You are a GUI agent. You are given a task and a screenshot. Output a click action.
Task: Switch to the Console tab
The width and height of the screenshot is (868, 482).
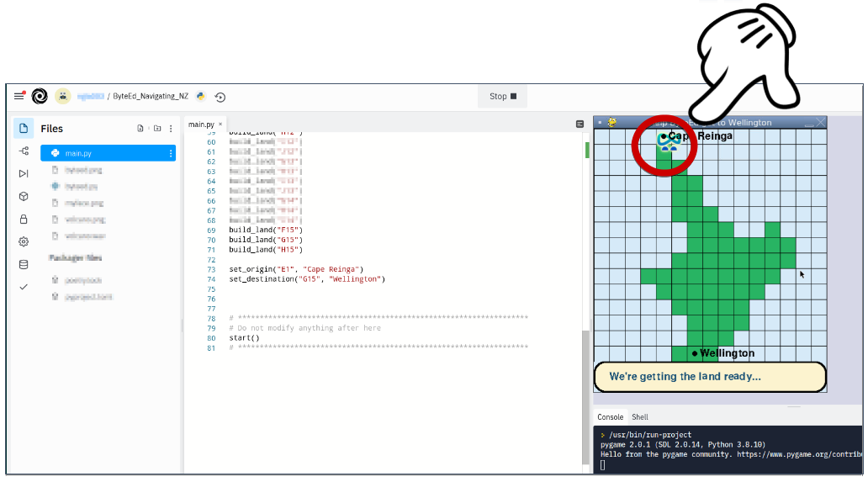coord(610,417)
